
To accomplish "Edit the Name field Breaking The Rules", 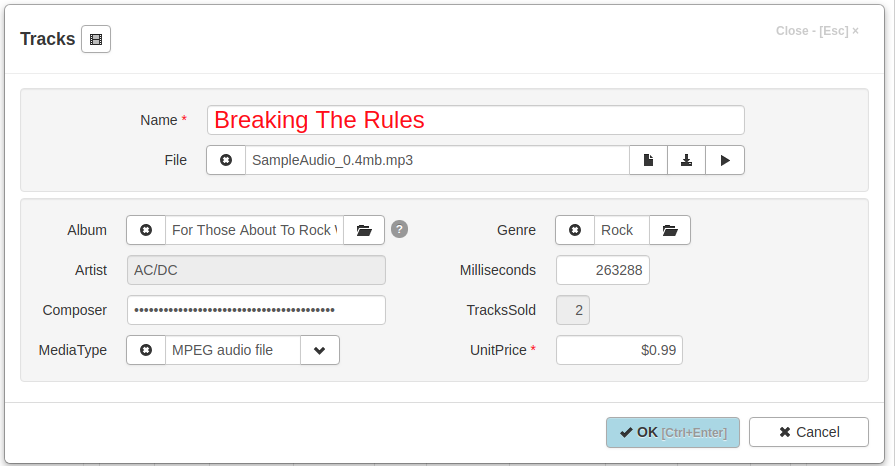I will (475, 120).
